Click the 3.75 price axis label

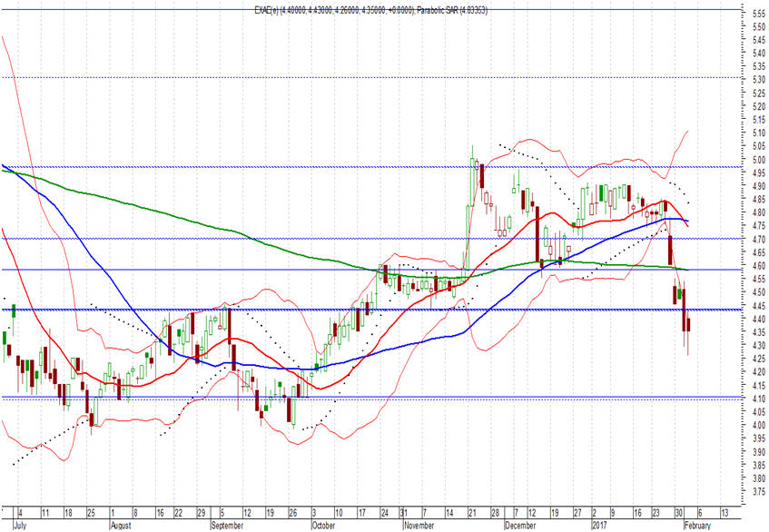point(759,491)
